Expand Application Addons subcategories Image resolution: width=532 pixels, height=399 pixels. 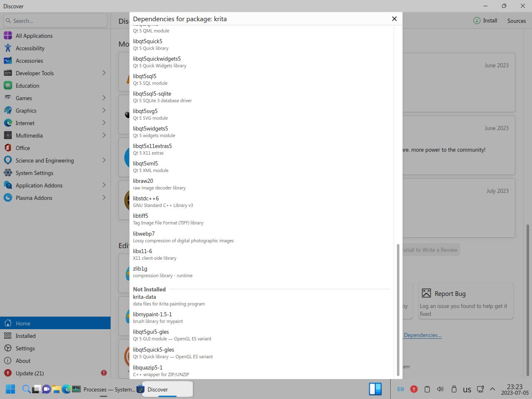point(104,185)
